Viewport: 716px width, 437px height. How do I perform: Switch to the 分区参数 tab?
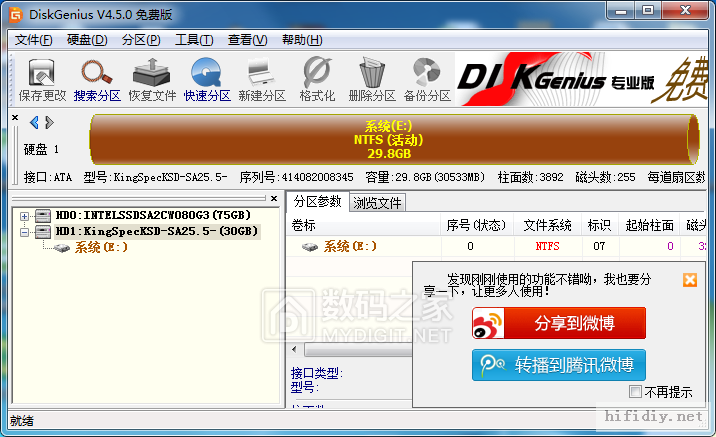pyautogui.click(x=318, y=201)
